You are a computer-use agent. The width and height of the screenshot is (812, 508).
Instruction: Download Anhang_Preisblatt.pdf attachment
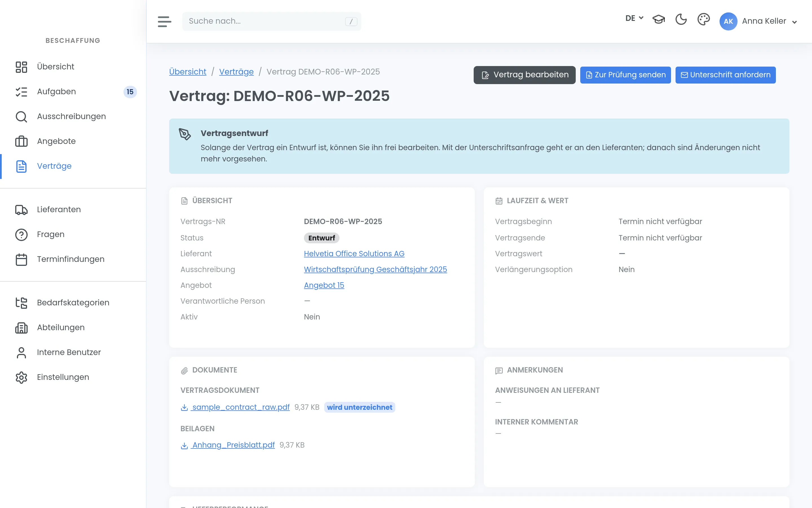[x=233, y=445]
